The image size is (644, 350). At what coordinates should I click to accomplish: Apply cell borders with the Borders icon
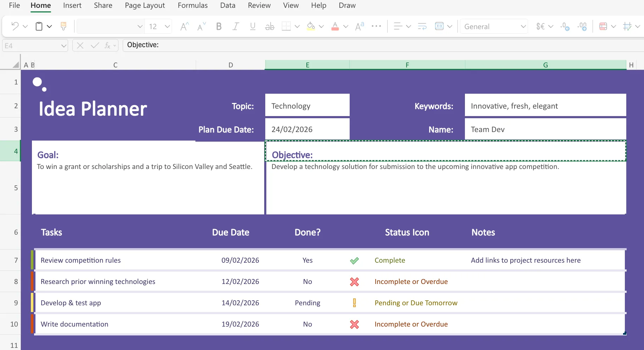(286, 26)
